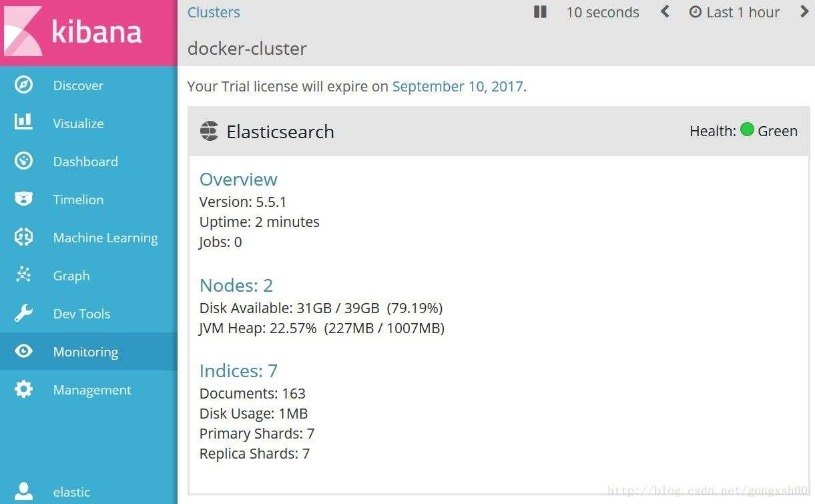Image resolution: width=815 pixels, height=504 pixels.
Task: Click the elastic user account at sidebar bottom
Action: click(71, 492)
